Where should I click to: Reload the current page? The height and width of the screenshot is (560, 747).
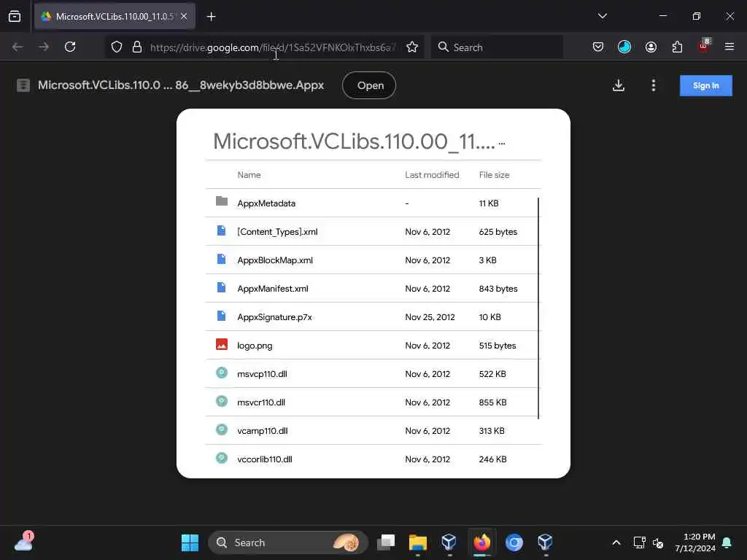coord(70,47)
